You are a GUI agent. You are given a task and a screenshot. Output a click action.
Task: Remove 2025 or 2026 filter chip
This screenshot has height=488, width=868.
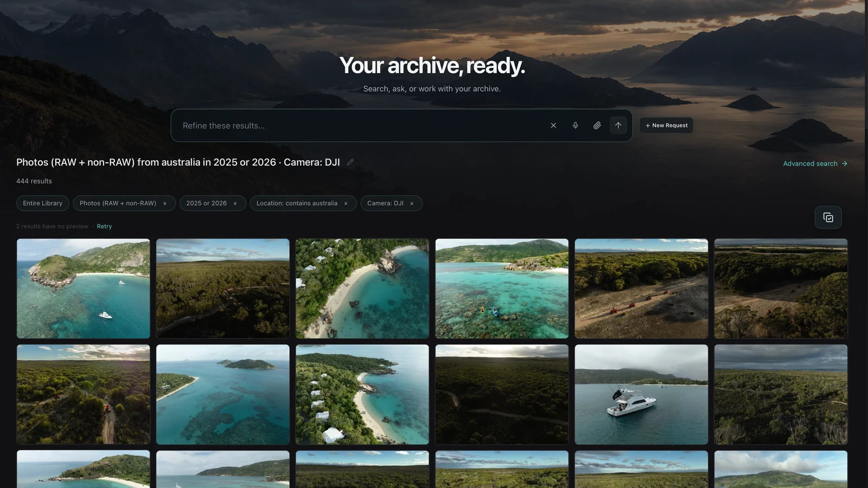click(x=235, y=203)
